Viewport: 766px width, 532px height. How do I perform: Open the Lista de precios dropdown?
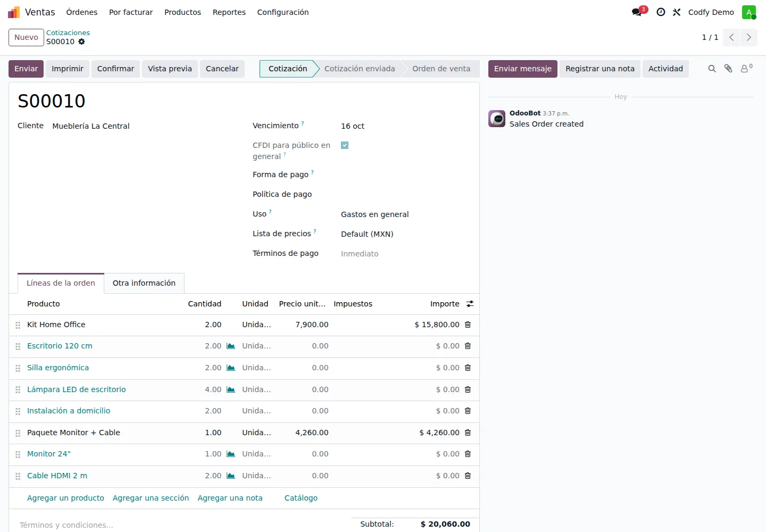[x=405, y=234]
